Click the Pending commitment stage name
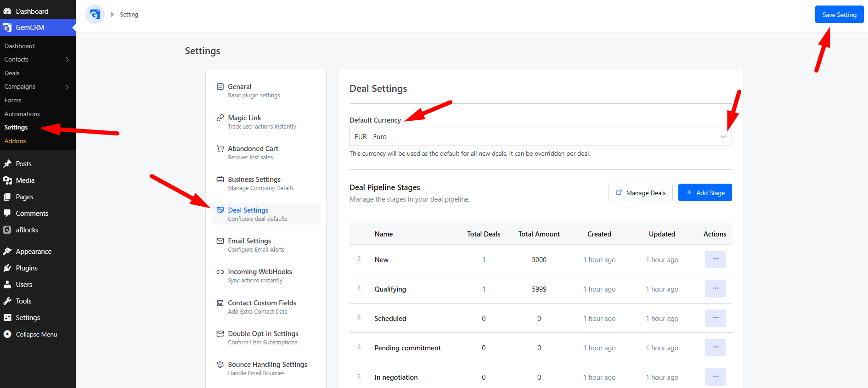 coord(407,348)
